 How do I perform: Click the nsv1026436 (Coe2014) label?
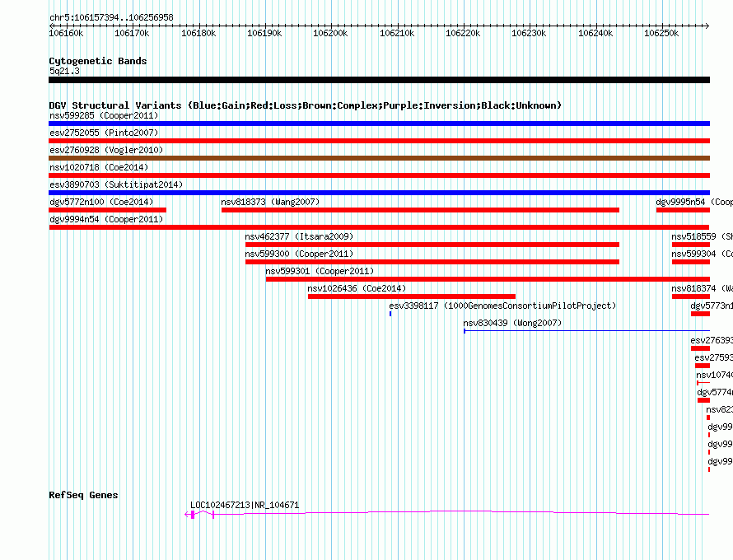tap(357, 288)
